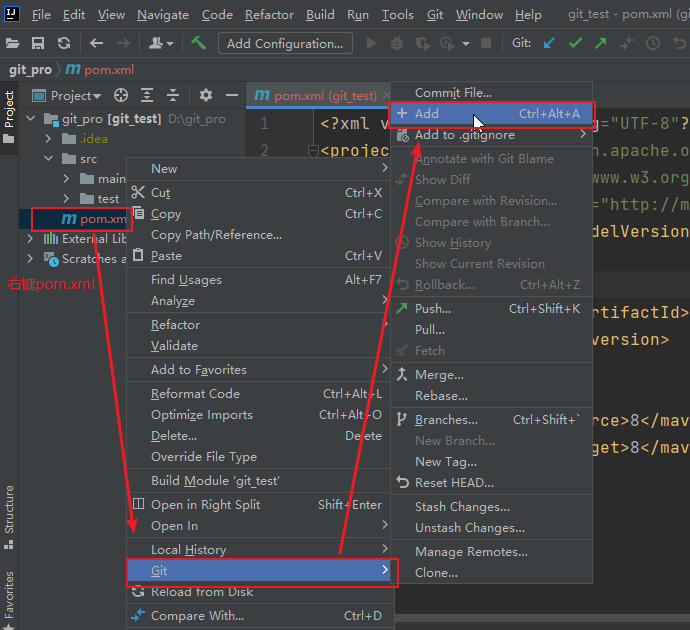Expand the Scratches and Consoles node
Viewport: 690px width, 630px height.
coord(30,258)
